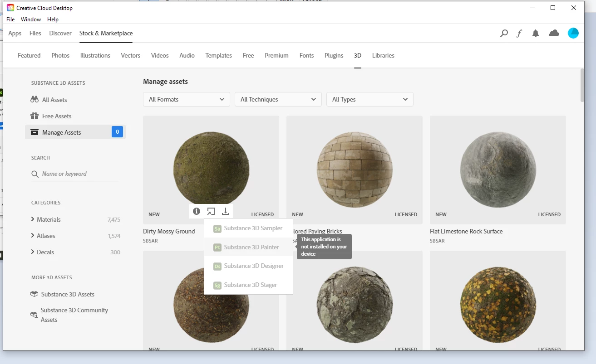The width and height of the screenshot is (596, 364).
Task: Switch to the Files tab
Action: [x=35, y=33]
